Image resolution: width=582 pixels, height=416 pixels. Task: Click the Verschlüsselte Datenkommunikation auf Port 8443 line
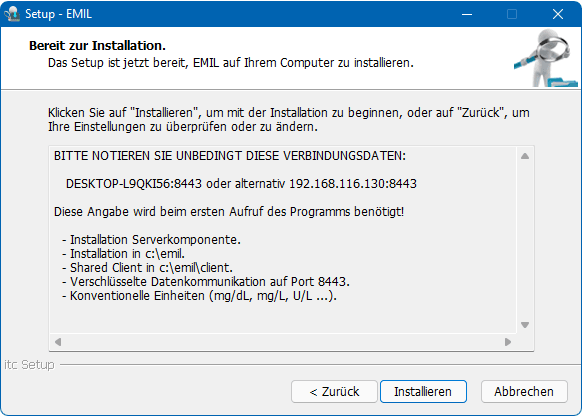click(206, 282)
